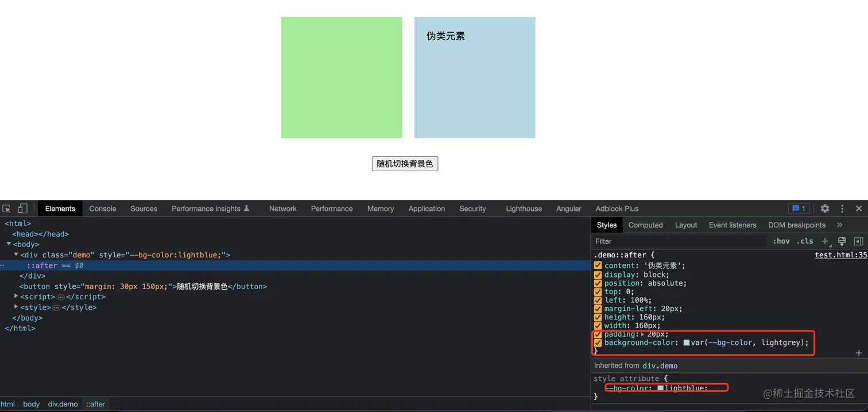The height and width of the screenshot is (412, 868).
Task: Open ellipsis menu left of ::after row
Action: [2, 265]
